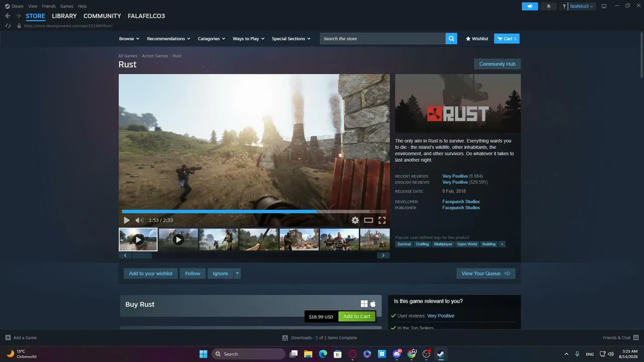
Task: Open the Games menu
Action: [x=66, y=6]
